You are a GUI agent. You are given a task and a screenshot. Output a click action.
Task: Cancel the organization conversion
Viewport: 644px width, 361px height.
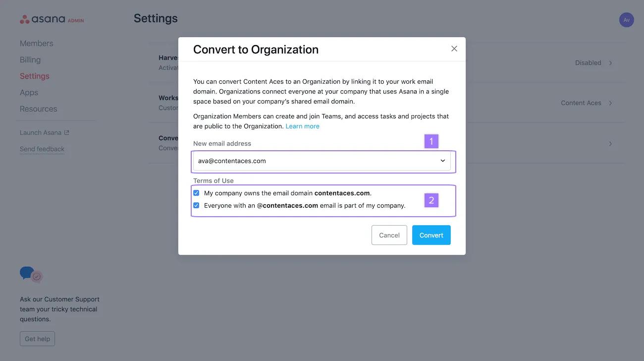click(x=389, y=235)
